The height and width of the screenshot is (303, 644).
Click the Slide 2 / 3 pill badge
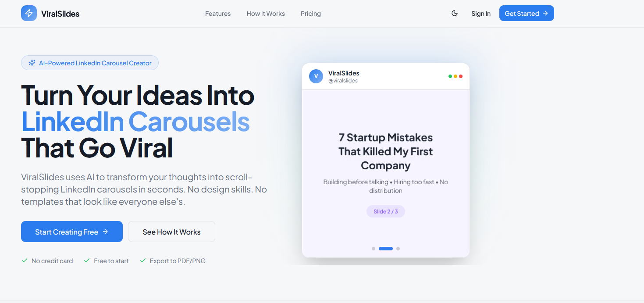tap(386, 211)
